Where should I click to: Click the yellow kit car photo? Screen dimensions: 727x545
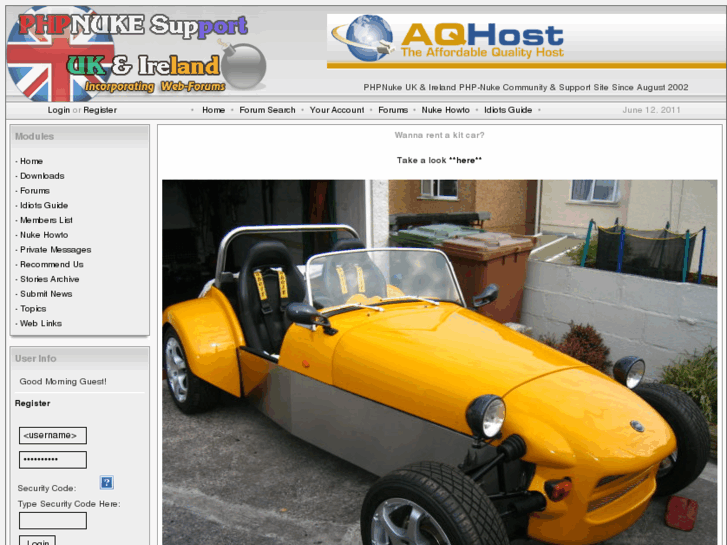[440, 362]
